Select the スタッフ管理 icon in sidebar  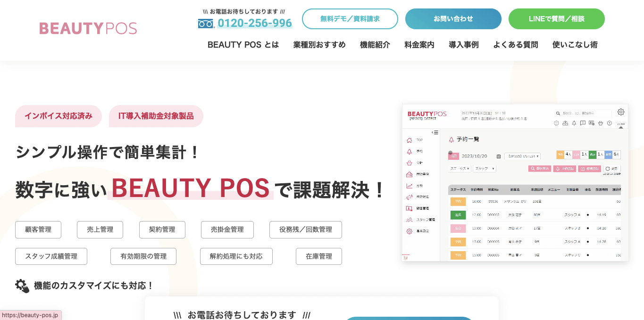pyautogui.click(x=409, y=220)
